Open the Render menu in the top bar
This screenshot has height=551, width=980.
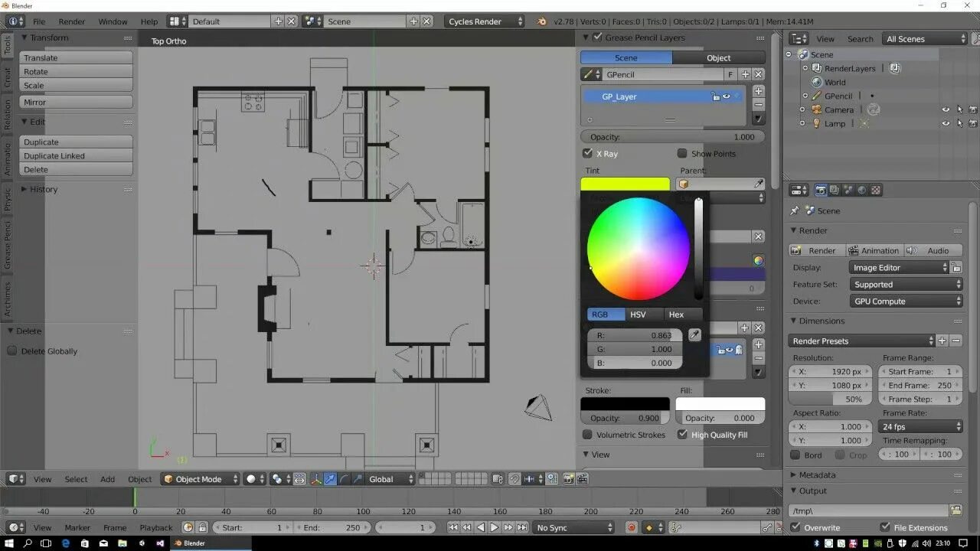(x=71, y=21)
